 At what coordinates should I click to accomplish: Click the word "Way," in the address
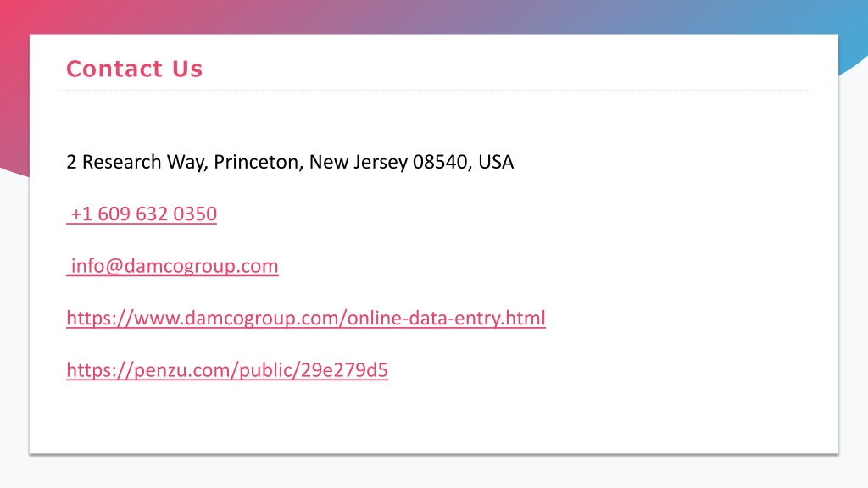coord(187,162)
